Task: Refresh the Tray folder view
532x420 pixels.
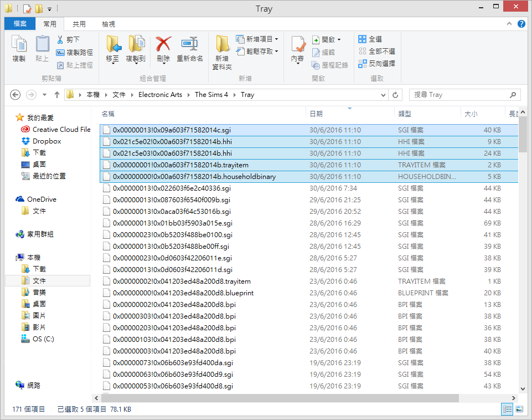Action: pyautogui.click(x=395, y=95)
